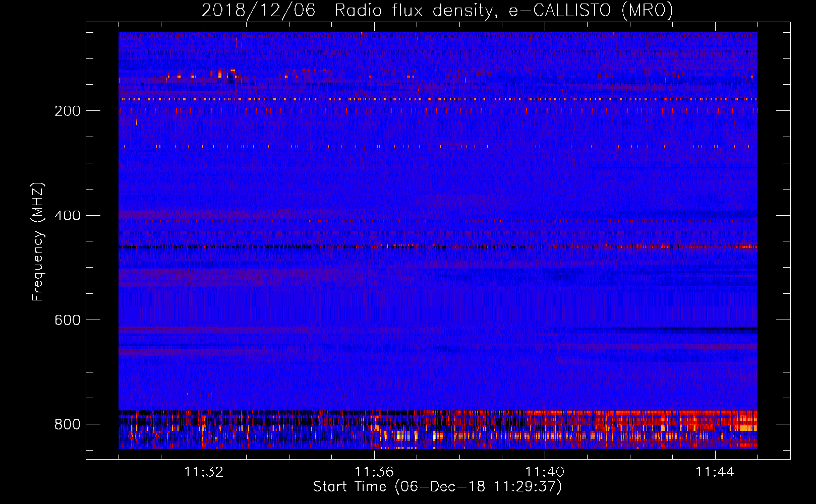
Task: Click the '600' frequency tick label
Action: click(x=68, y=320)
